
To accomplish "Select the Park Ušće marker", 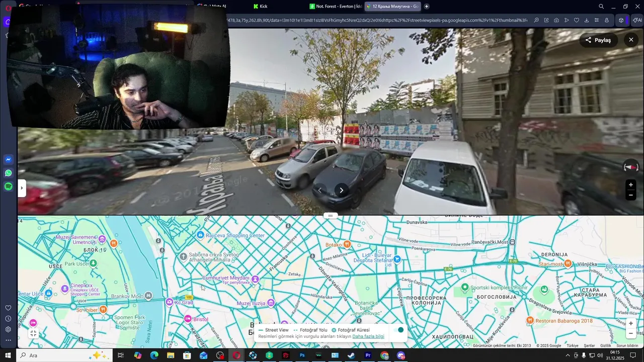I will [x=93, y=263].
